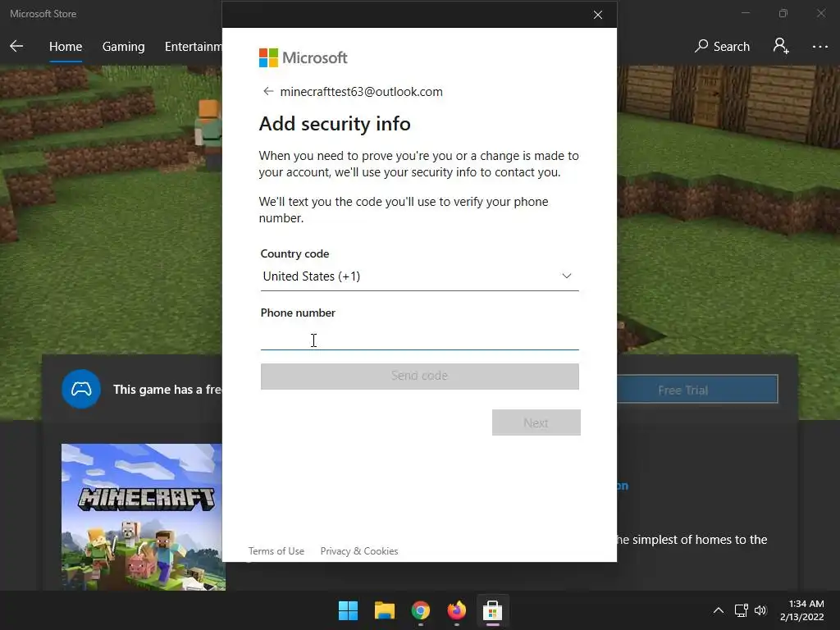Close the Add security info dialog
840x630 pixels.
[x=598, y=15]
